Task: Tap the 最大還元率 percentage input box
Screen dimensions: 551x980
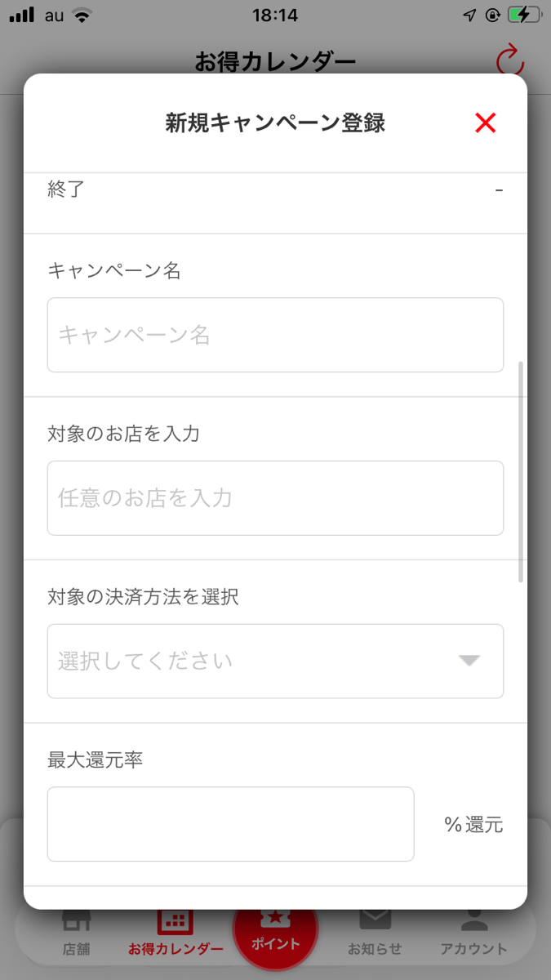Action: [230, 824]
